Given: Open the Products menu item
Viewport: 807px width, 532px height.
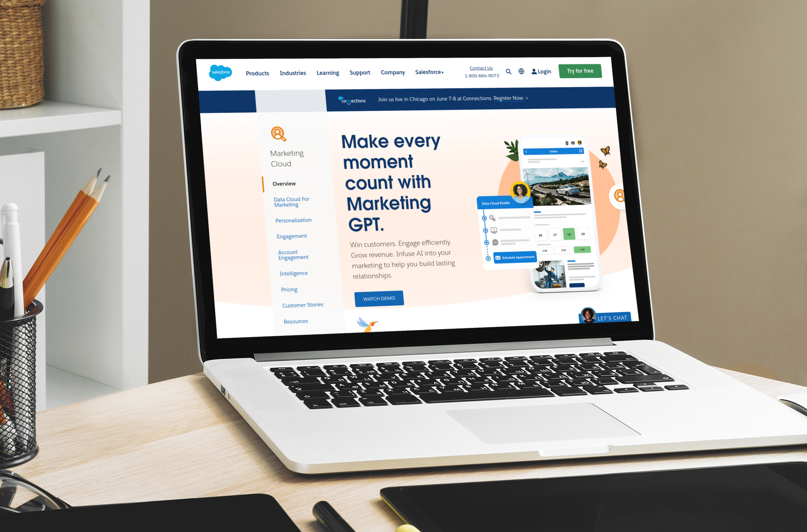Looking at the screenshot, I should tap(256, 73).
